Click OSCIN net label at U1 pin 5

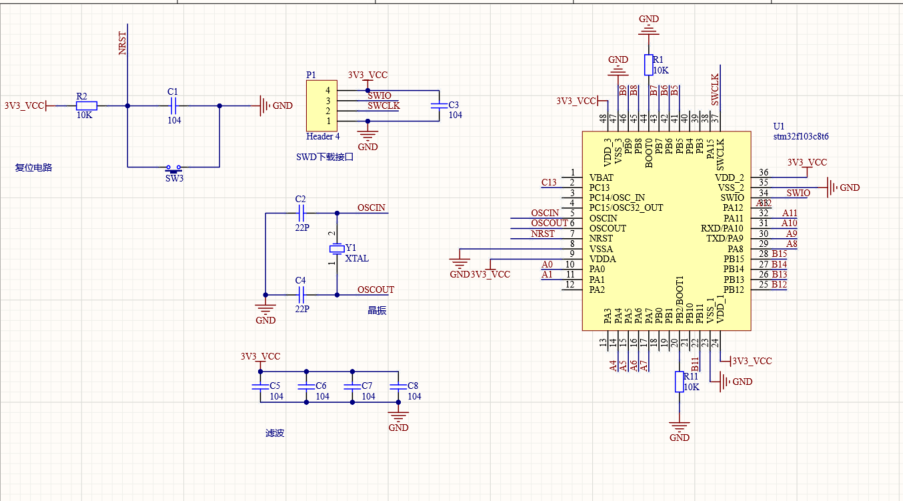[x=545, y=213]
